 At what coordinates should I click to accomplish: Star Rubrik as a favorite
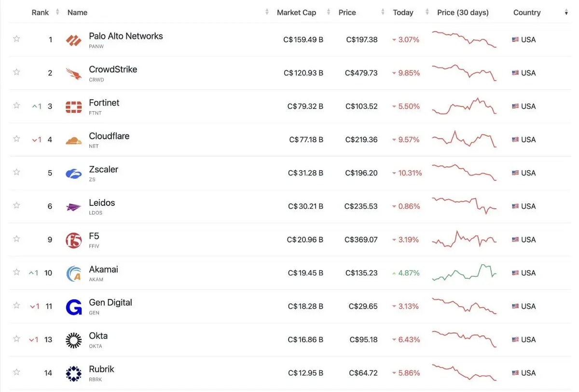(16, 372)
